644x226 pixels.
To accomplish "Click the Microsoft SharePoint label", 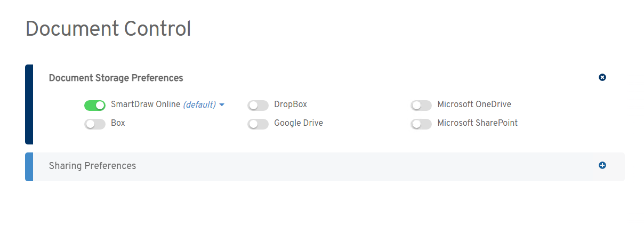I will (x=477, y=123).
